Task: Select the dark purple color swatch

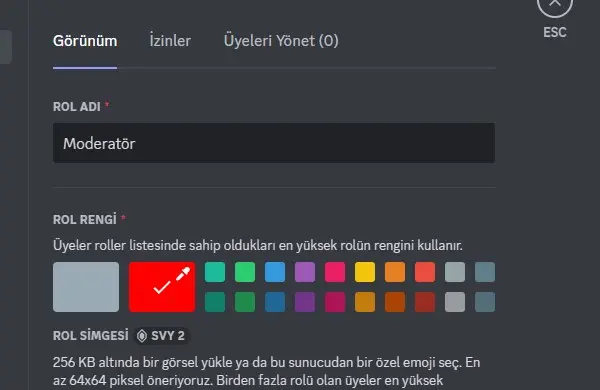Action: (x=305, y=302)
